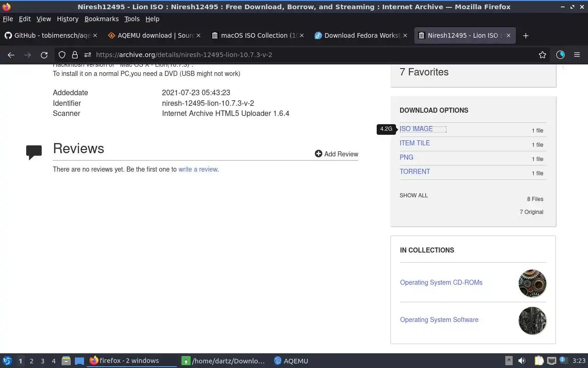Open the Tools menu
This screenshot has width=588, height=368.
pos(132,19)
